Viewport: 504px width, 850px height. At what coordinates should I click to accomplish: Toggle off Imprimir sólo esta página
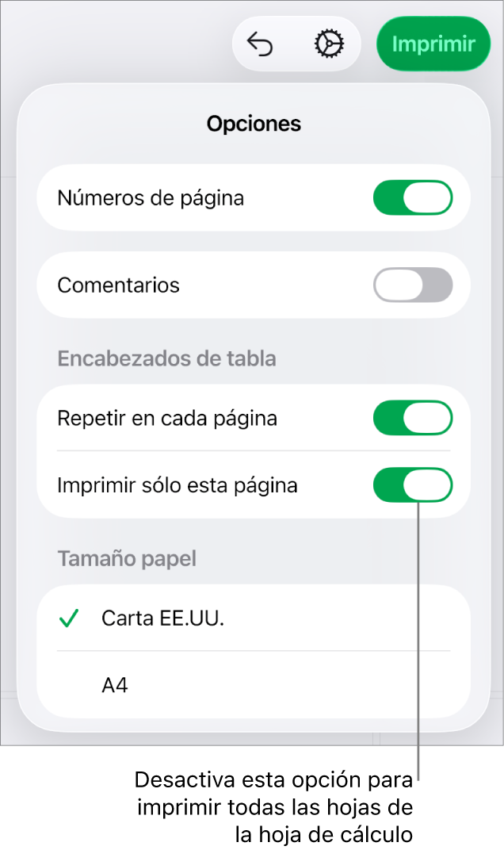click(x=413, y=485)
